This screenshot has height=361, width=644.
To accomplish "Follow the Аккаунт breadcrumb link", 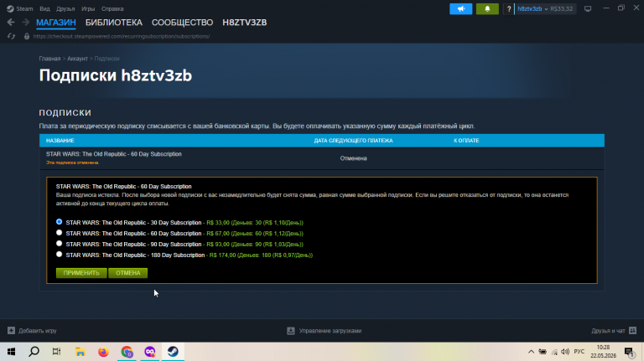I will (x=77, y=59).
